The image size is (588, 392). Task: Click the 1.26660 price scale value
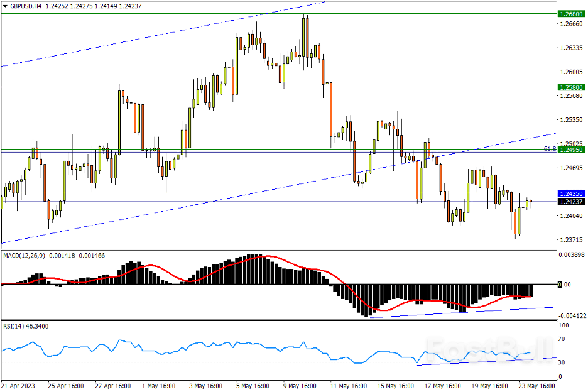click(x=571, y=24)
